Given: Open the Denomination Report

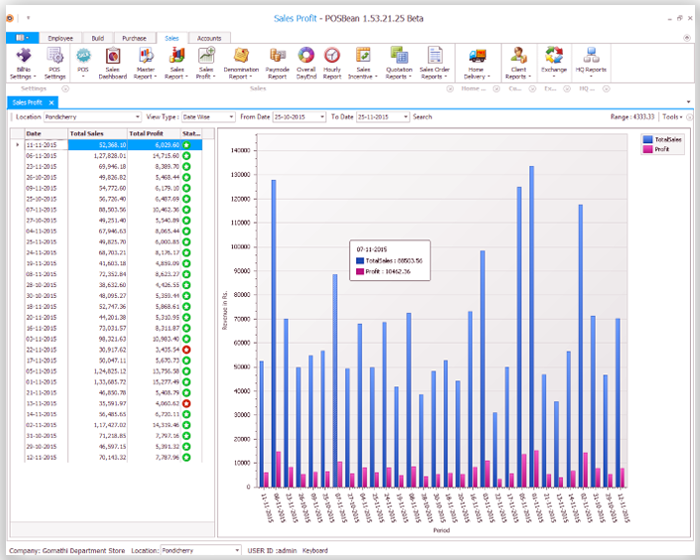Looking at the screenshot, I should pyautogui.click(x=241, y=64).
